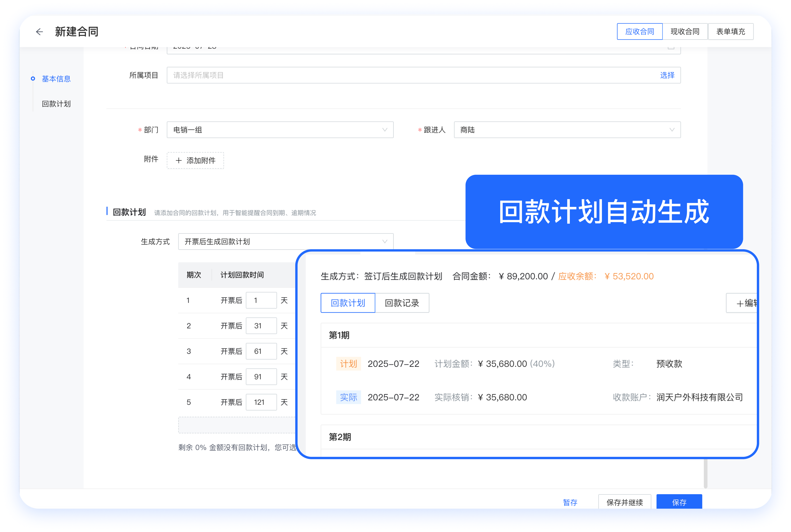This screenshot has width=791, height=532.
Task: Click the calendar icon in the date field
Action: (x=671, y=48)
